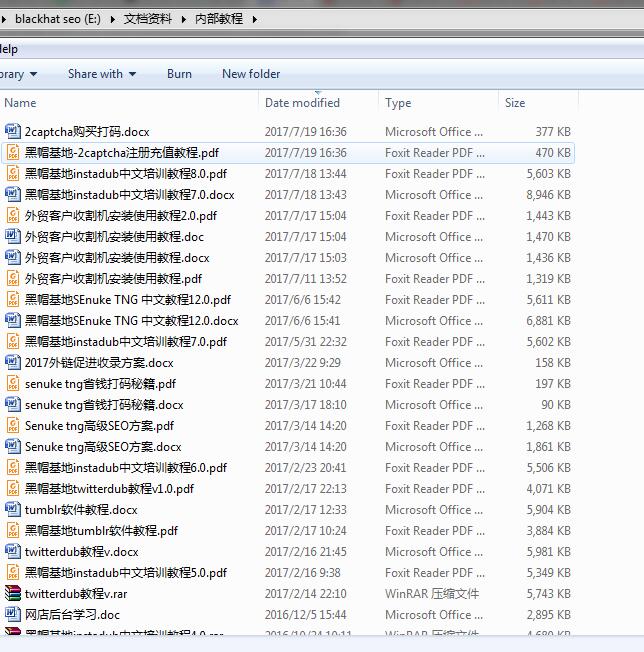Click the Word icon of 黑帽基地SEnuke TNG 中文教程12.0.docx
The image size is (644, 652).
click(12, 321)
